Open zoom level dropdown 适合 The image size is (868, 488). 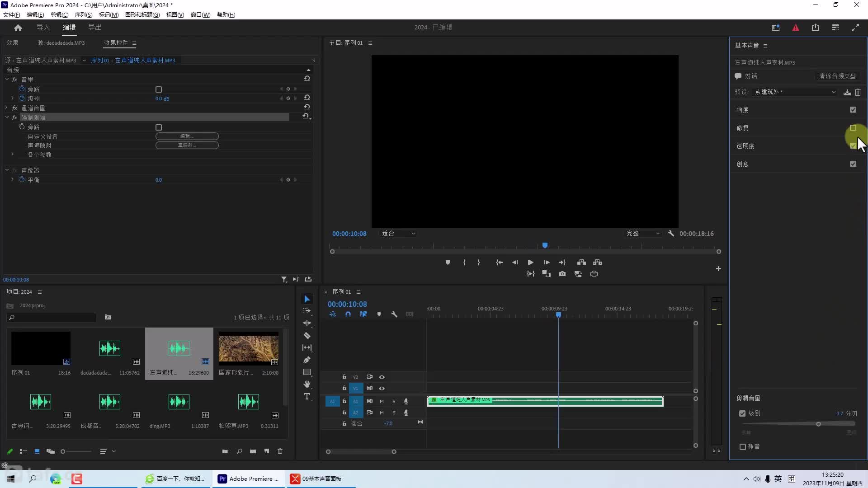click(398, 234)
